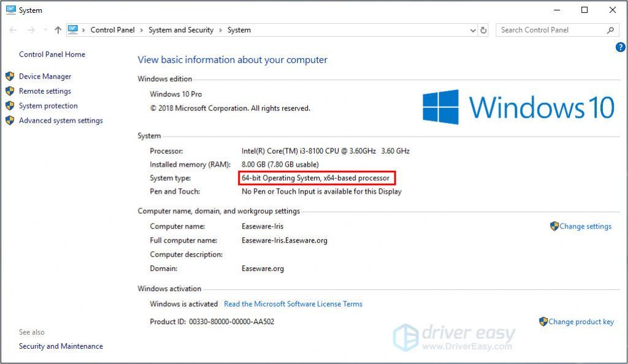This screenshot has height=364, width=628.
Task: Click the Change product key link
Action: click(581, 322)
